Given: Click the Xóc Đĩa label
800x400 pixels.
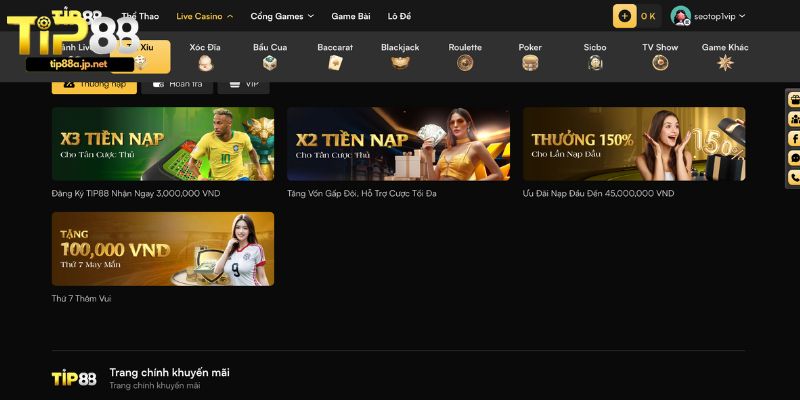Looking at the screenshot, I should click(x=205, y=47).
